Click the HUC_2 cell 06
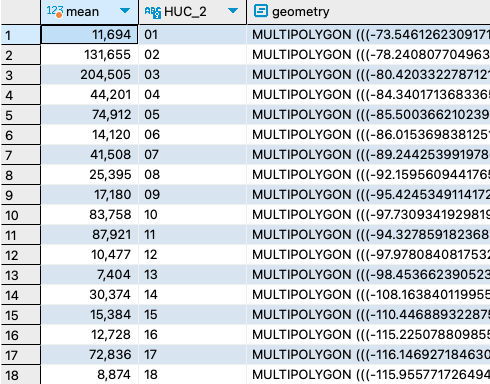The height and width of the screenshot is (384, 490). point(192,135)
